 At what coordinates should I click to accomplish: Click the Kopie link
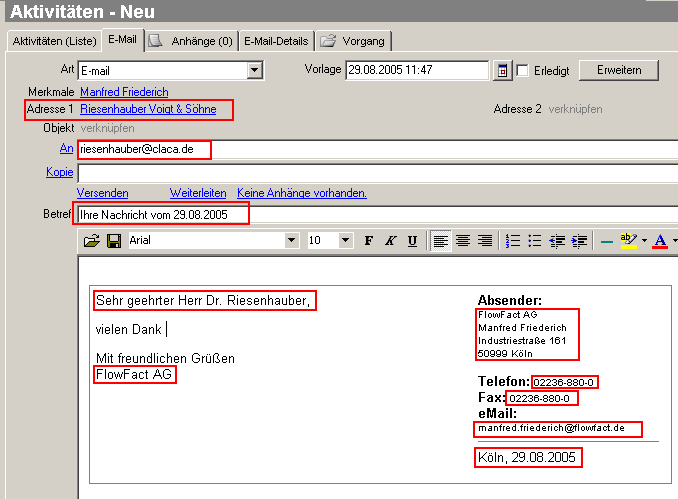click(60, 172)
